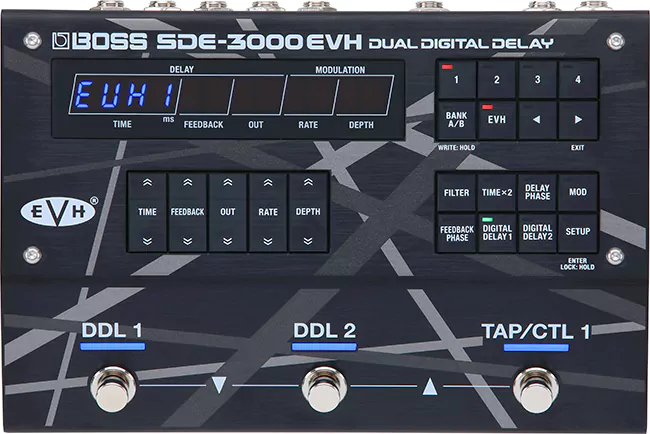Stomp the TAP/CTL 1 footswitch
This screenshot has height=434, width=650.
pyautogui.click(x=536, y=390)
